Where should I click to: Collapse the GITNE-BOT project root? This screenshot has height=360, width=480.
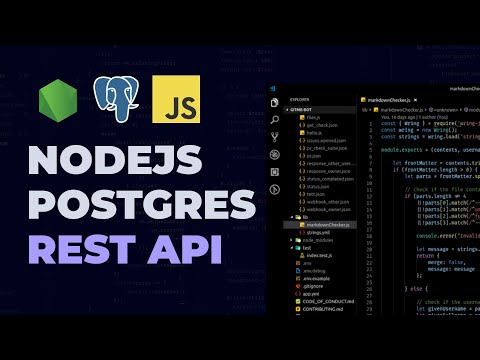point(320,110)
